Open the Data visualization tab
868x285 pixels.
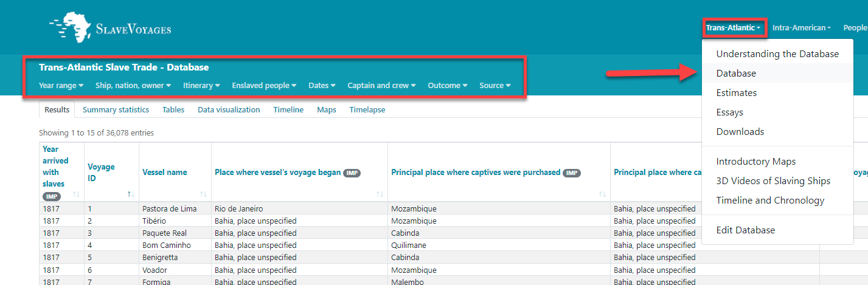pyautogui.click(x=229, y=110)
